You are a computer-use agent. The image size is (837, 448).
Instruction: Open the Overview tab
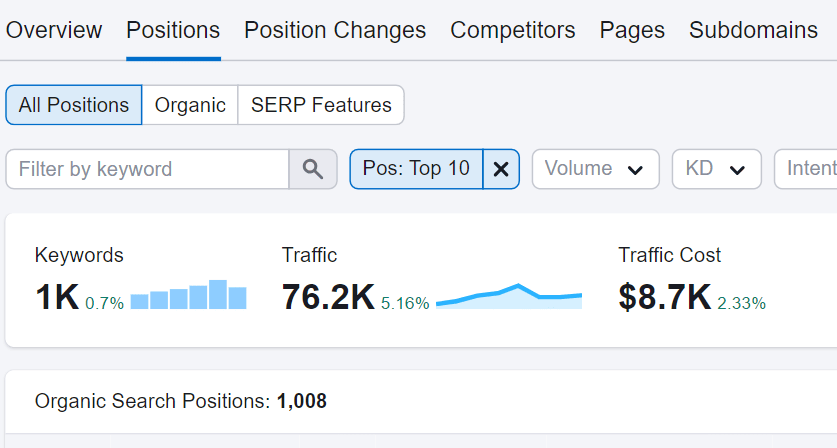tap(54, 30)
